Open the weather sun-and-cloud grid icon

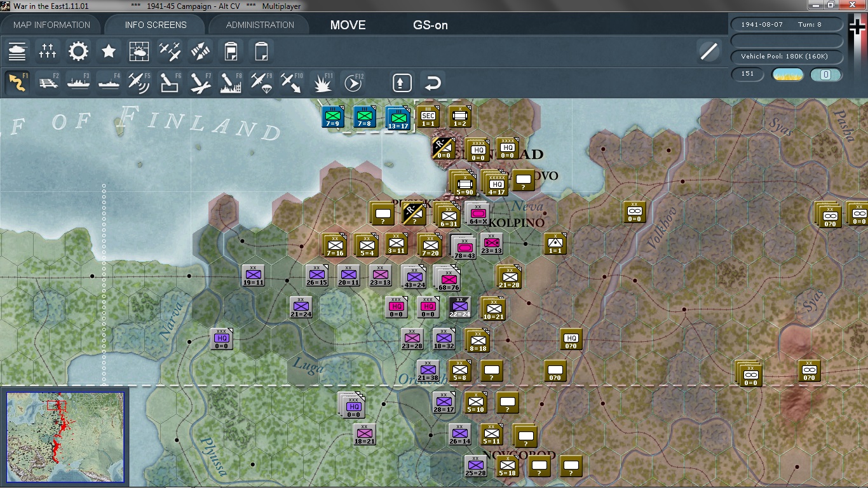click(x=139, y=51)
